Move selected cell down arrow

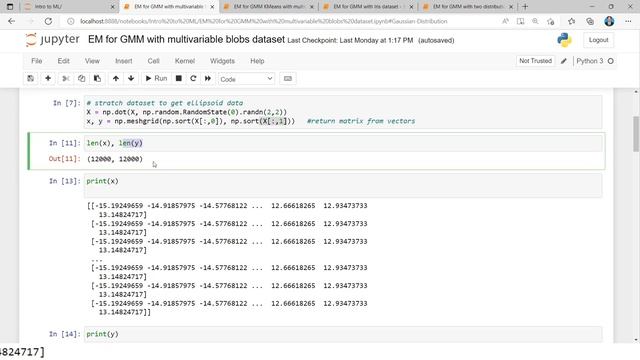coord(131,78)
